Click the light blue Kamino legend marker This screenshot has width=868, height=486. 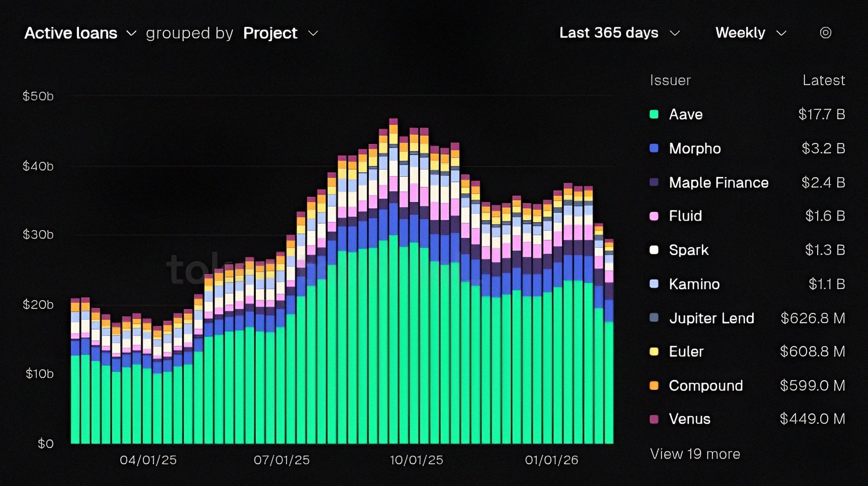coord(654,284)
